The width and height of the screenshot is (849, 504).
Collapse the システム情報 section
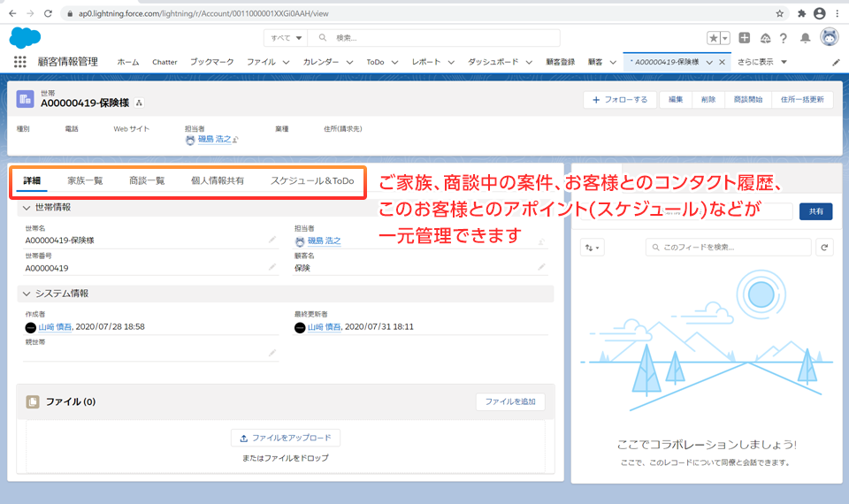pos(26,294)
